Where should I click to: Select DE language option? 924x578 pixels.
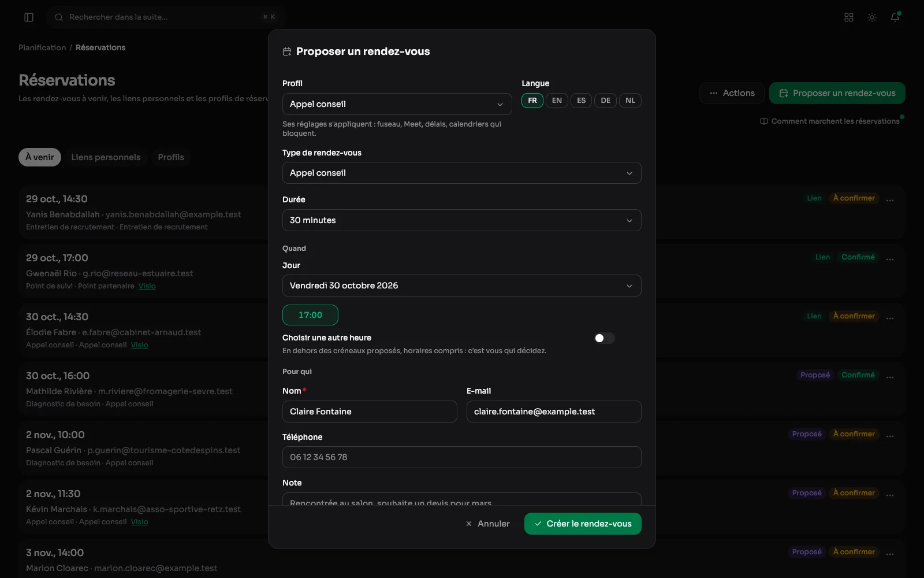click(605, 101)
